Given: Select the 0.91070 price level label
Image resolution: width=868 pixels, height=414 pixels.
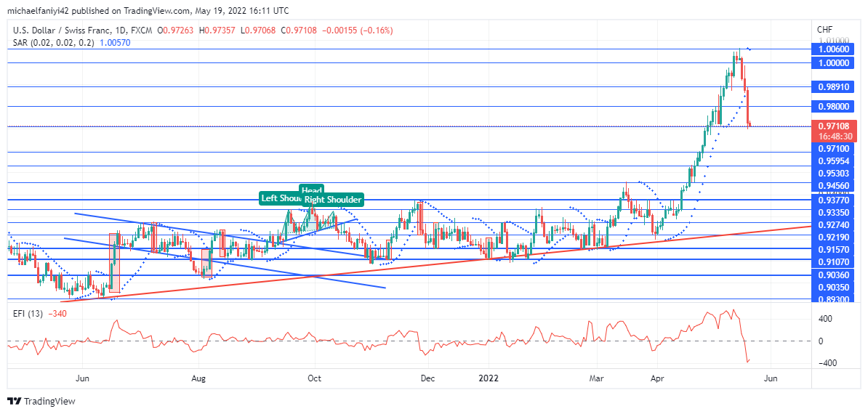Looking at the screenshot, I should (x=833, y=262).
